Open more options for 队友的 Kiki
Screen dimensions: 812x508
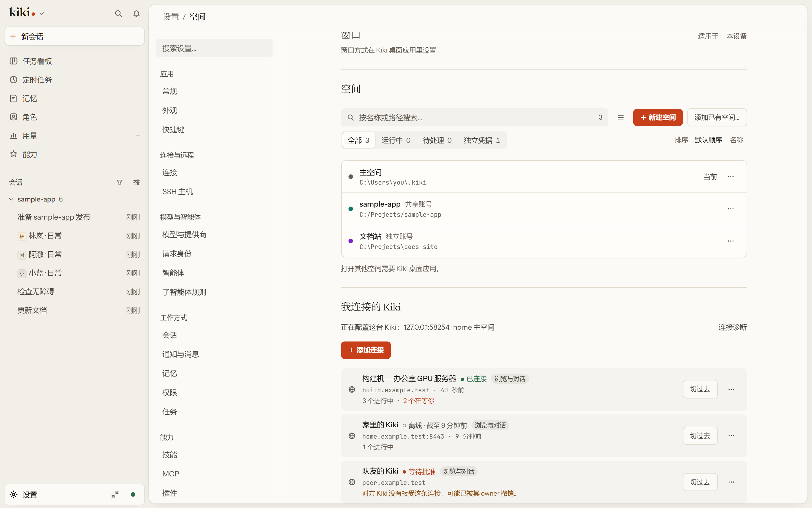point(731,482)
